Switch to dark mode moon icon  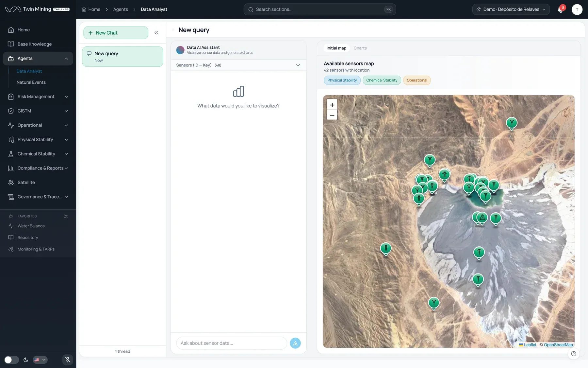click(x=26, y=360)
